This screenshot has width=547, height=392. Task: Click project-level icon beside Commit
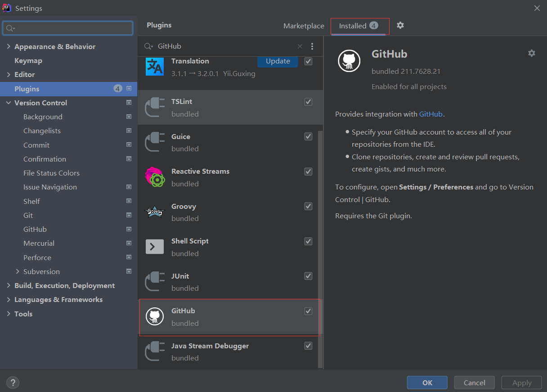(129, 145)
